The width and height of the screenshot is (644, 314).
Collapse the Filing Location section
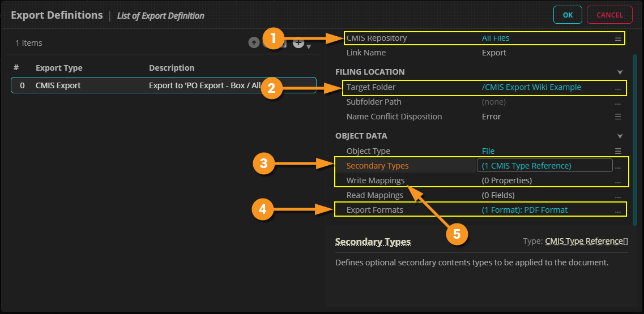click(x=620, y=72)
